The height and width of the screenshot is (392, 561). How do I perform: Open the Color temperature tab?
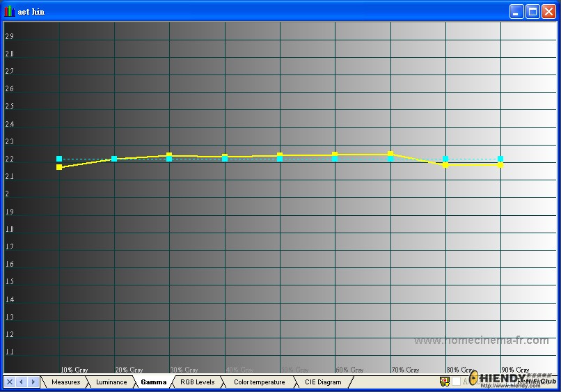point(260,382)
